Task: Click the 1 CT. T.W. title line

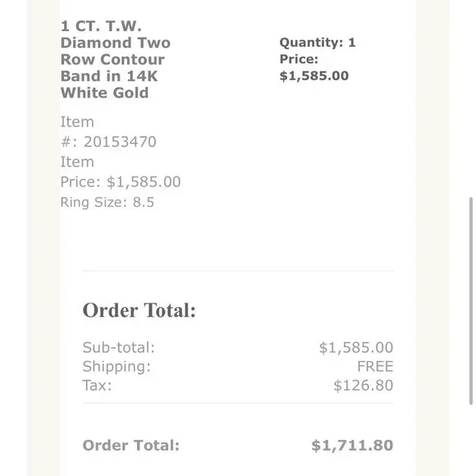Action: (x=101, y=26)
